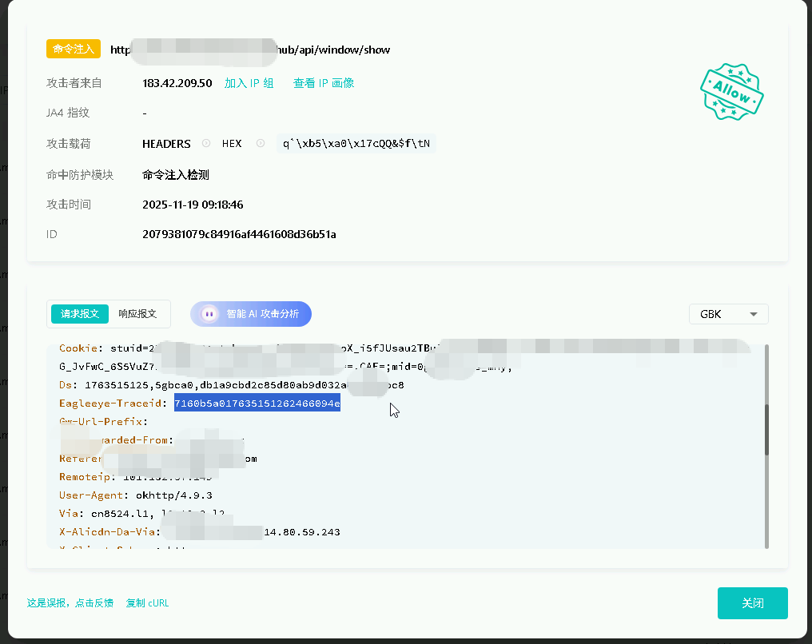812x644 pixels.
Task: Click the 复制 cURL link
Action: [x=147, y=603]
